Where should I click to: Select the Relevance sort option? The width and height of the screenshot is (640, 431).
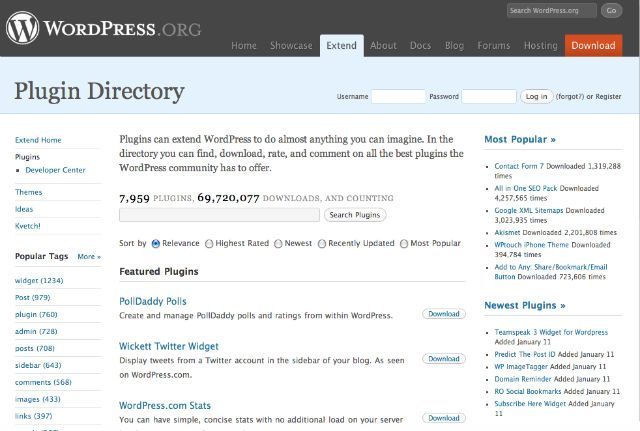tap(156, 244)
